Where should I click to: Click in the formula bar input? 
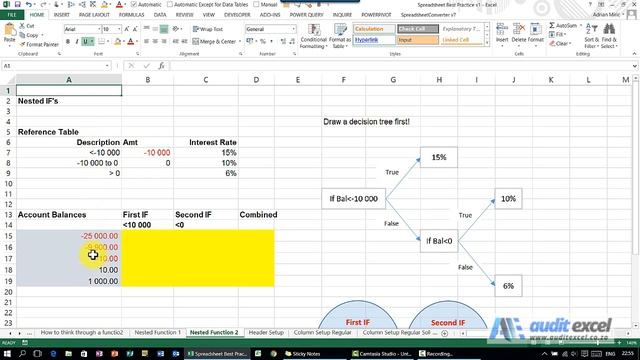400,66
